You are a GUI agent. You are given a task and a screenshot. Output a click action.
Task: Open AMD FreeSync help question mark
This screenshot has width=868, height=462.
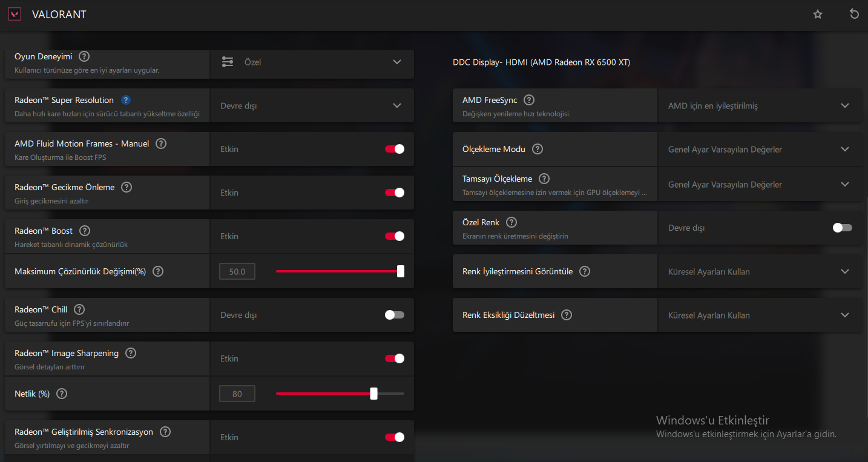(529, 100)
